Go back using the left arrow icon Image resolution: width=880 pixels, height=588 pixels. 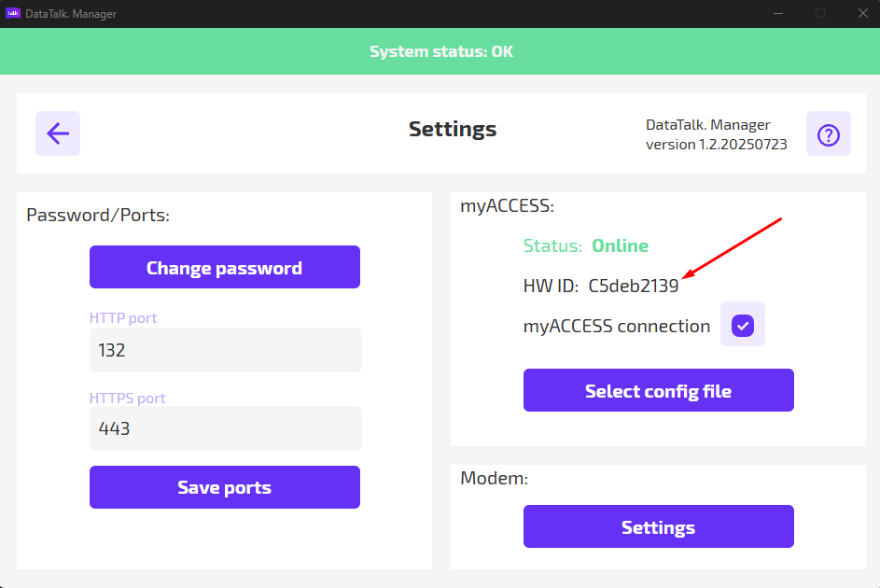(58, 133)
